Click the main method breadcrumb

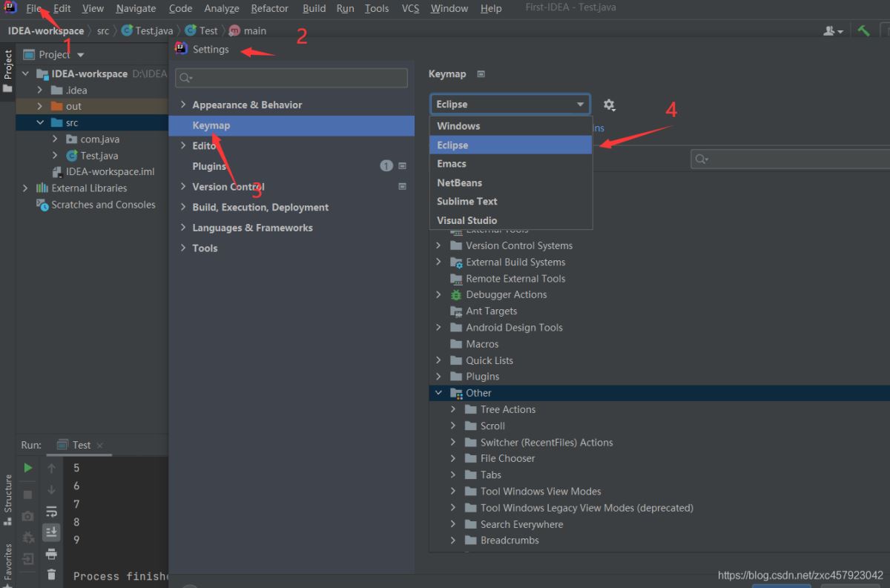click(248, 30)
